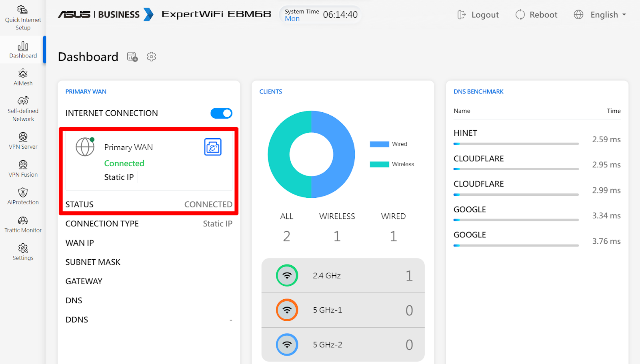
Task: Click the ASUS Business logo
Action: coord(106,14)
